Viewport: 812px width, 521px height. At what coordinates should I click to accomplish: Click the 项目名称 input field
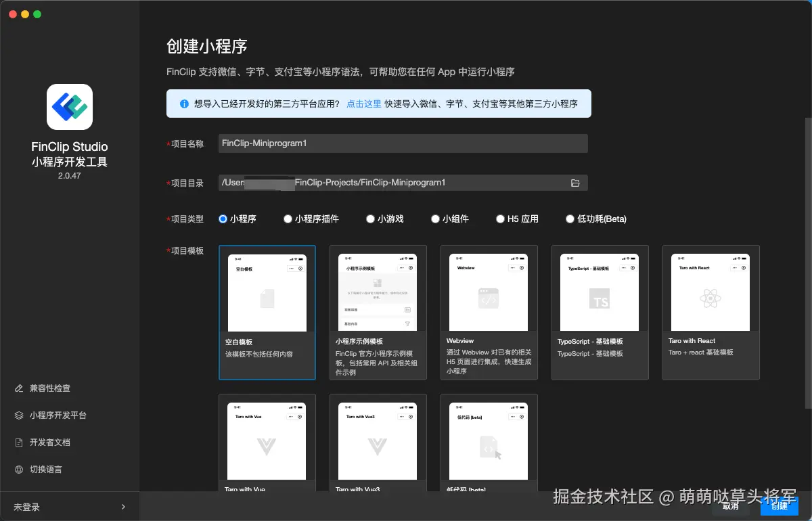[x=403, y=143]
